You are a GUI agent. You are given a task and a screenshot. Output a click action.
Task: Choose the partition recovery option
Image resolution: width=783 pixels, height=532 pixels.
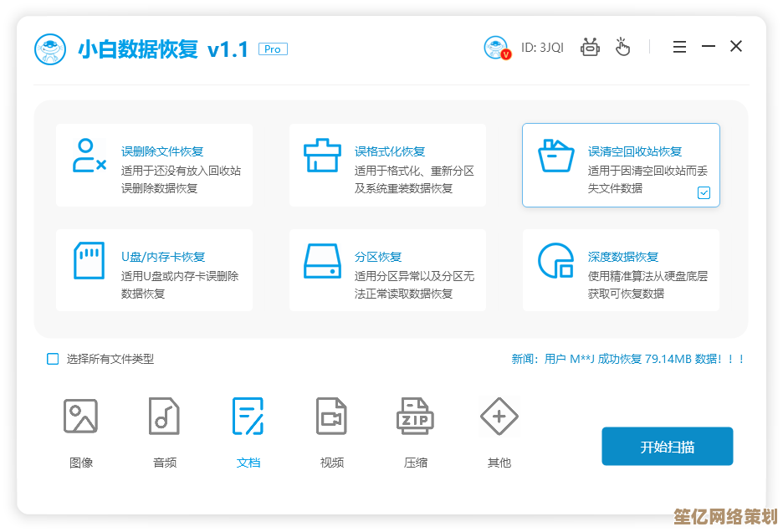[387, 270]
